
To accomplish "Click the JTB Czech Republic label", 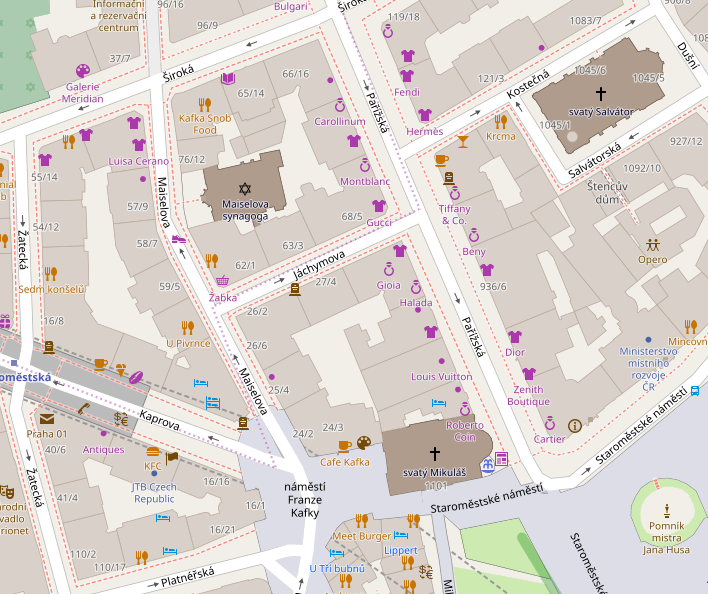I will tap(154, 493).
